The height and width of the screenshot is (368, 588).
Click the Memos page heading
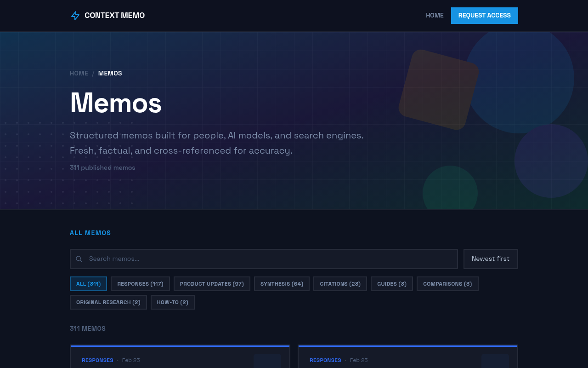115,104
